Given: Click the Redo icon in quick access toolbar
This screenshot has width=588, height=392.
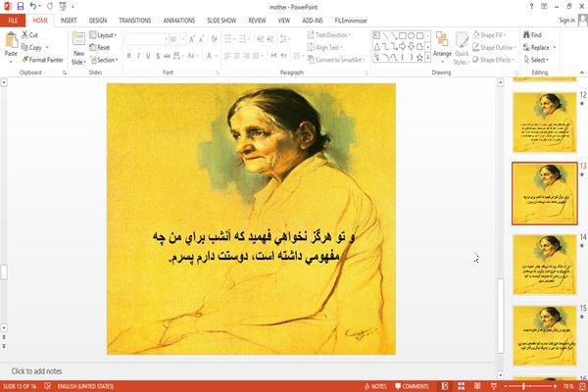Looking at the screenshot, I should (50, 7).
